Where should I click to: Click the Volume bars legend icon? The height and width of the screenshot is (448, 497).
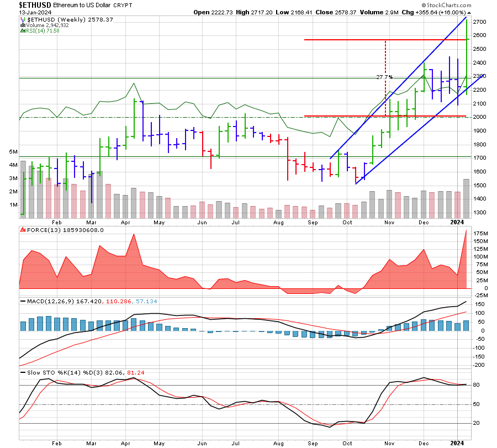[23, 25]
